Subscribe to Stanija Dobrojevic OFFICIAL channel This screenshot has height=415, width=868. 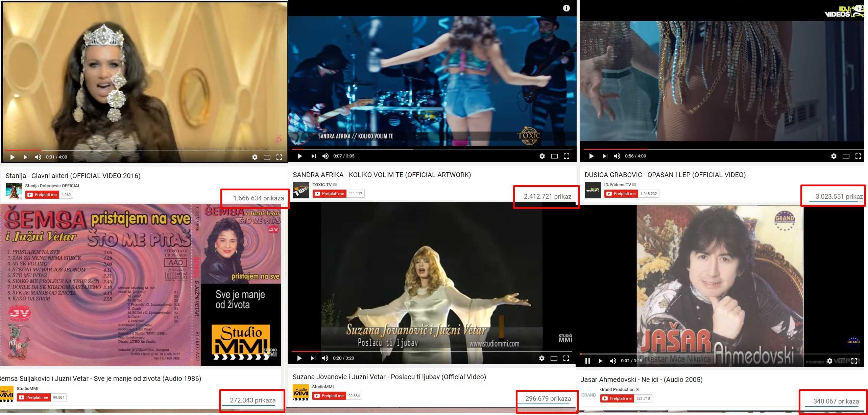coord(42,195)
